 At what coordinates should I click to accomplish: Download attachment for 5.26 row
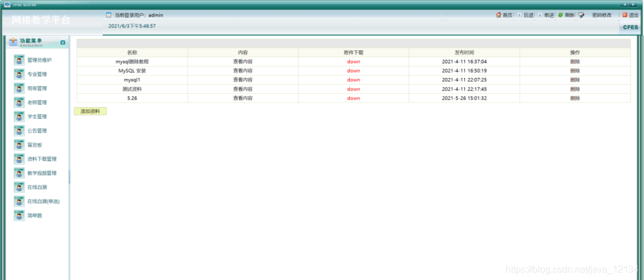pyautogui.click(x=353, y=98)
